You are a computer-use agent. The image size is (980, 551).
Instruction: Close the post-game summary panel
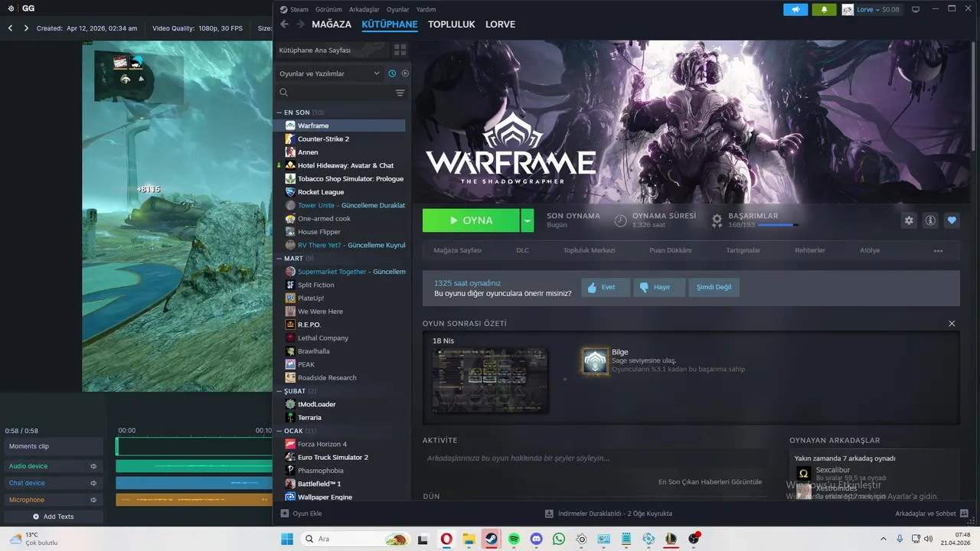952,324
